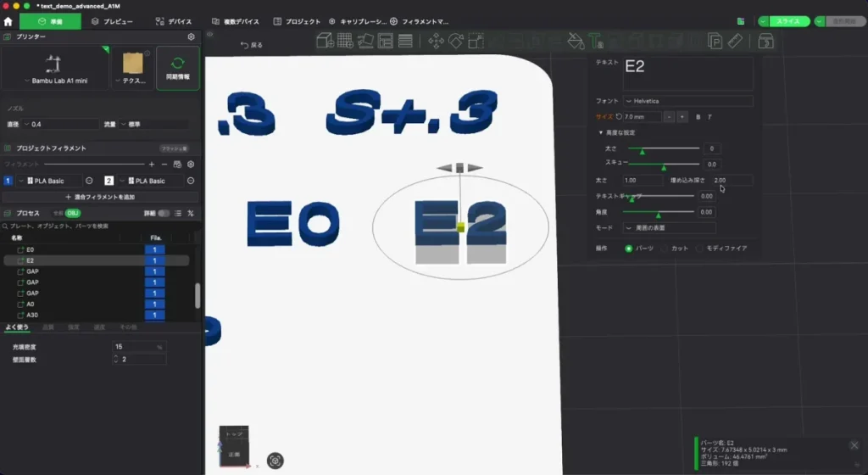The height and width of the screenshot is (475, 868).
Task: Select the Scale tool in toolbar
Action: [x=476, y=41]
